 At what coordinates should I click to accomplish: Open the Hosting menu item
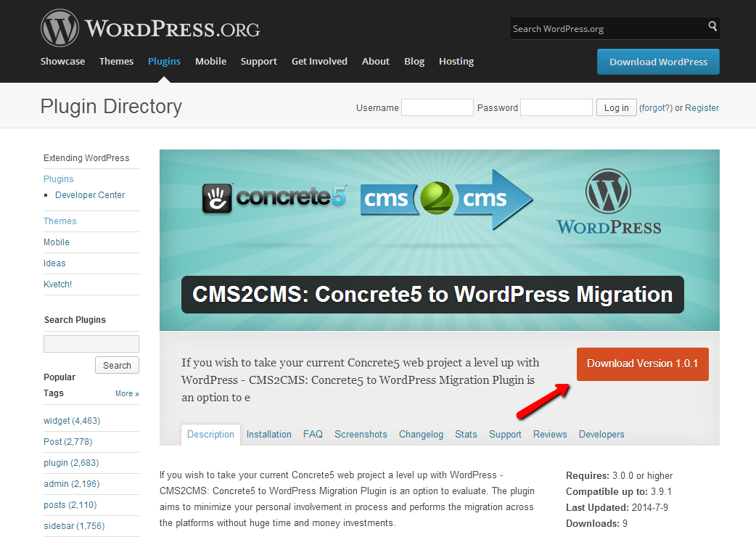pos(456,61)
